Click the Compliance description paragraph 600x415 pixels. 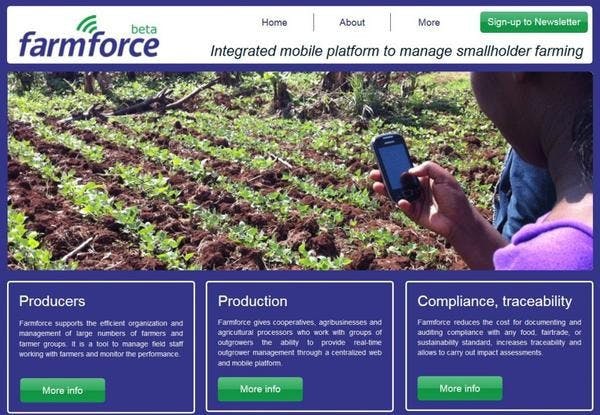[499, 337]
